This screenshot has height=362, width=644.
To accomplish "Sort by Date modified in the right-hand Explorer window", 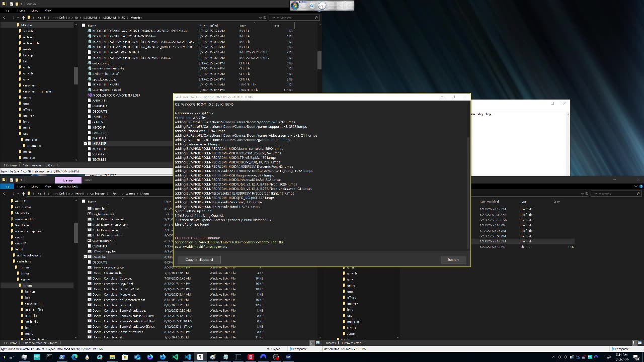I will click(x=489, y=201).
